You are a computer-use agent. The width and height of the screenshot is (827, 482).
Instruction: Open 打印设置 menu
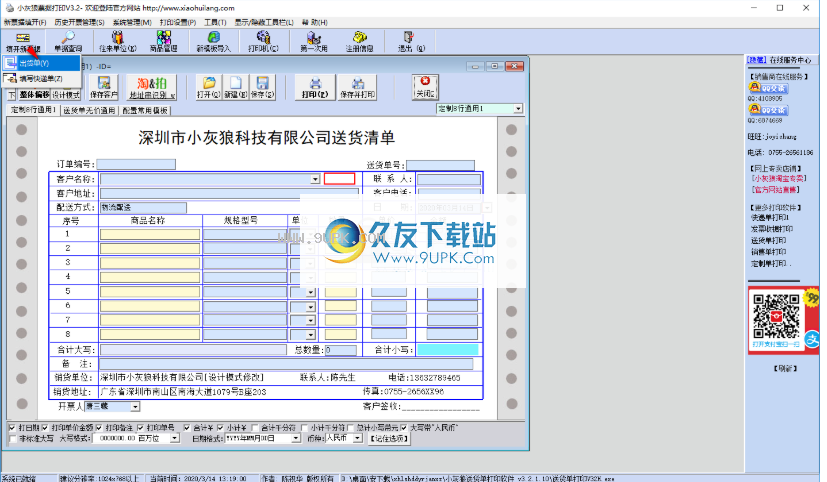178,22
